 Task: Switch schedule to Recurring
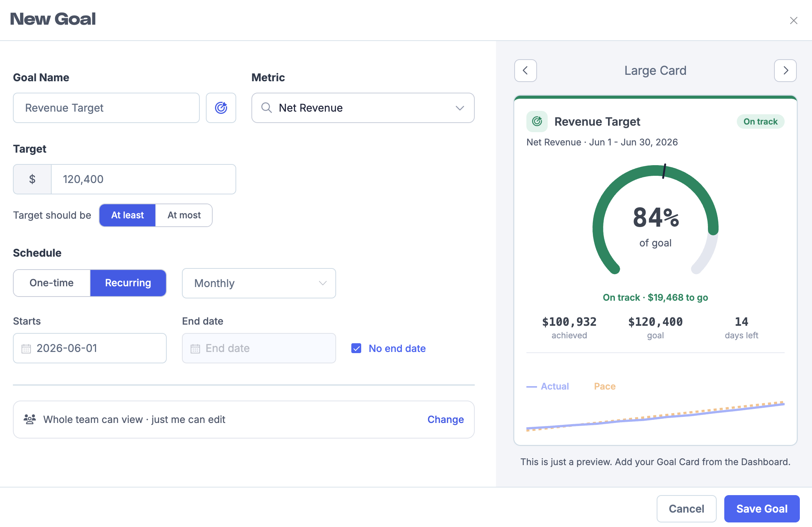click(x=128, y=283)
